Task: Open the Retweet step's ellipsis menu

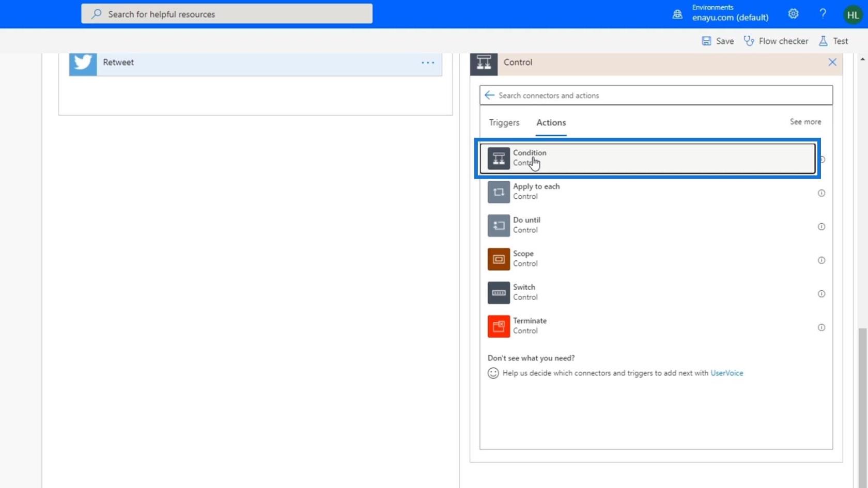Action: [428, 62]
